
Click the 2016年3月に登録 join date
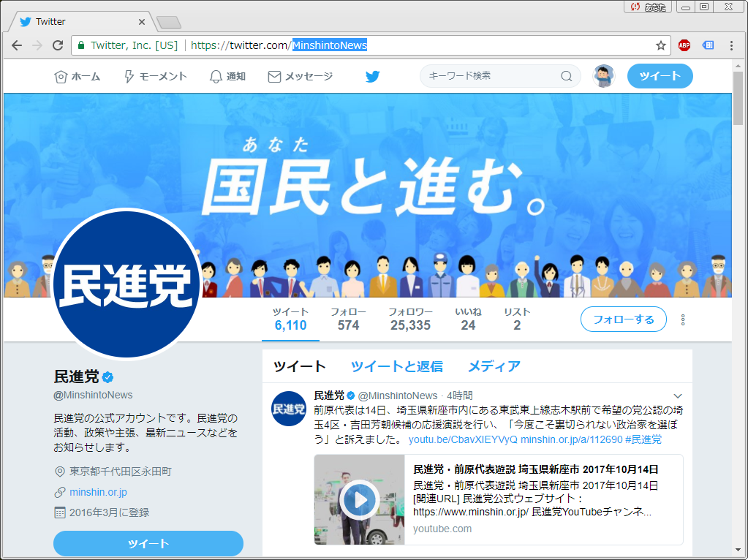click(109, 512)
